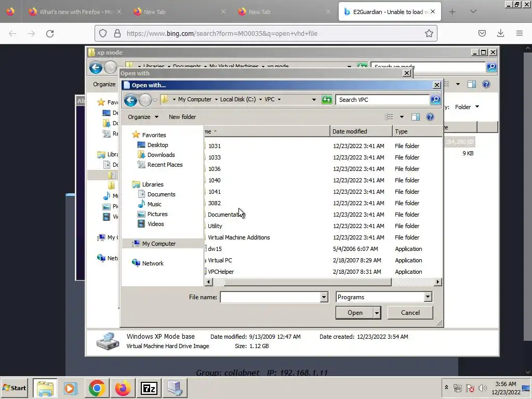
Task: Click the Search VPC box
Action: (382, 100)
